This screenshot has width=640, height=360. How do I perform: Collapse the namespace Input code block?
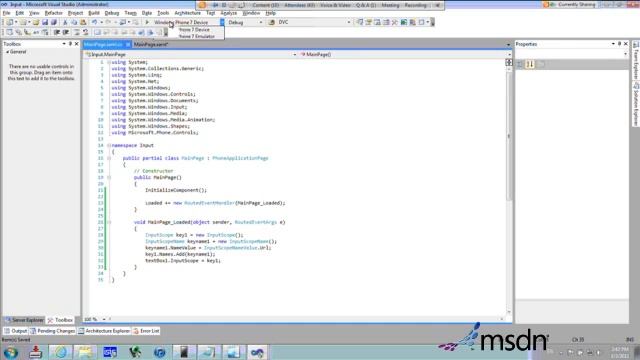point(109,145)
